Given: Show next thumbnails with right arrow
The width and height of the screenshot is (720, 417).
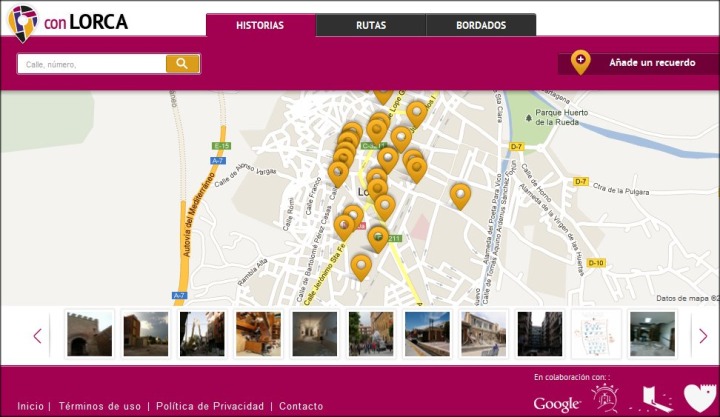Looking at the screenshot, I should point(703,336).
